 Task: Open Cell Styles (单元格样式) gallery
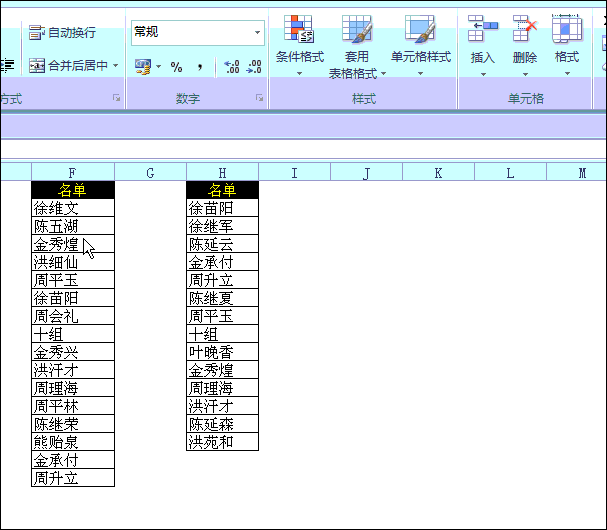[x=421, y=45]
